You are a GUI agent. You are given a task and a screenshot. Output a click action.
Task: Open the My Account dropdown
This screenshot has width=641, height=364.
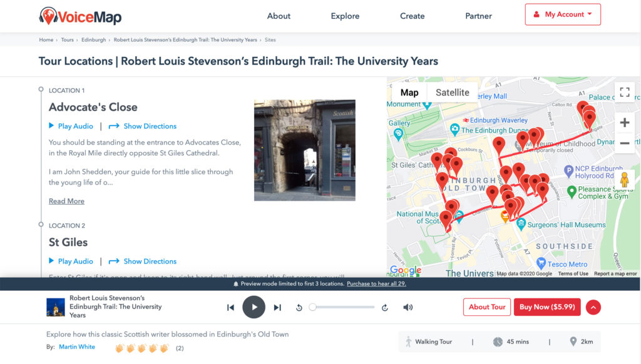[562, 14]
